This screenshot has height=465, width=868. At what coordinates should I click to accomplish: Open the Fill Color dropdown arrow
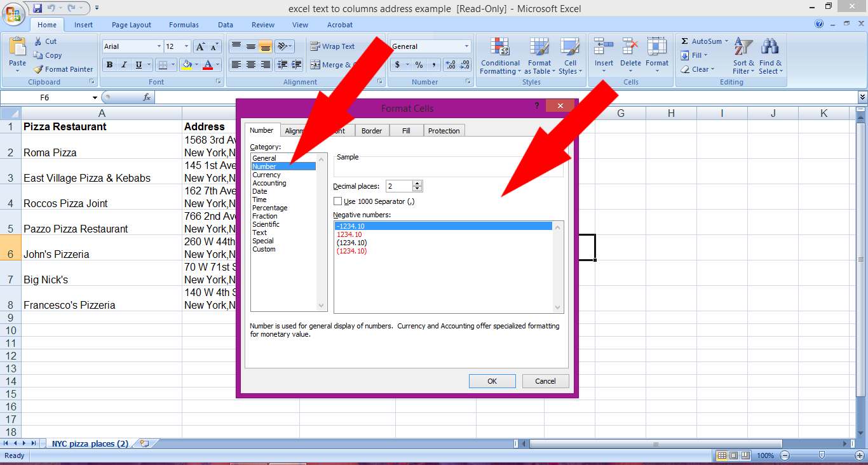tap(197, 65)
